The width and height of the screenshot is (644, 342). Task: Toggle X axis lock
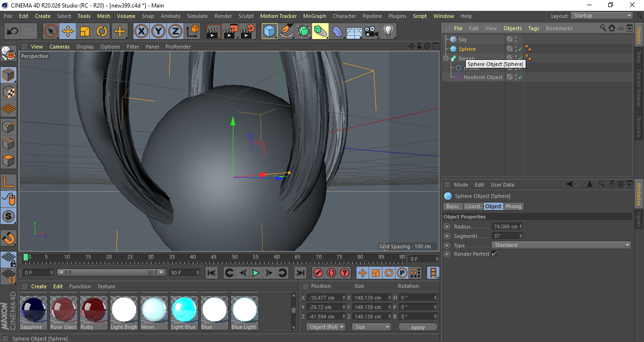[x=141, y=32]
